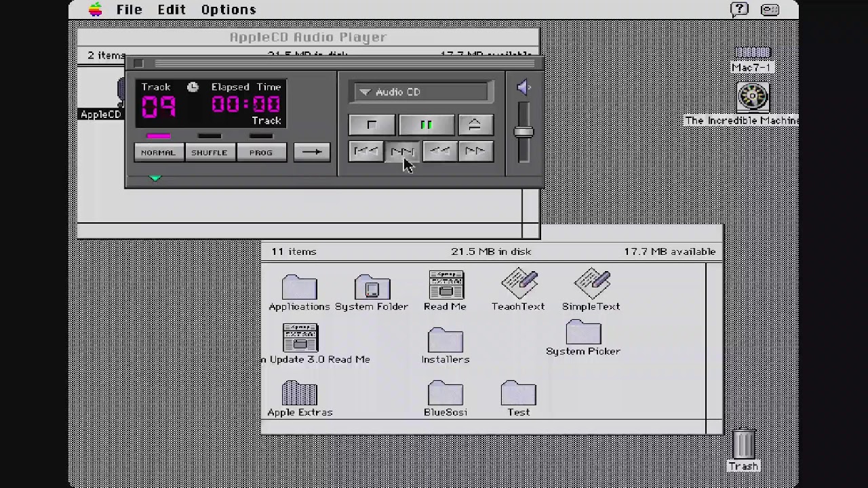Click "17.7 MB available" in the front Finder window

[x=670, y=251]
